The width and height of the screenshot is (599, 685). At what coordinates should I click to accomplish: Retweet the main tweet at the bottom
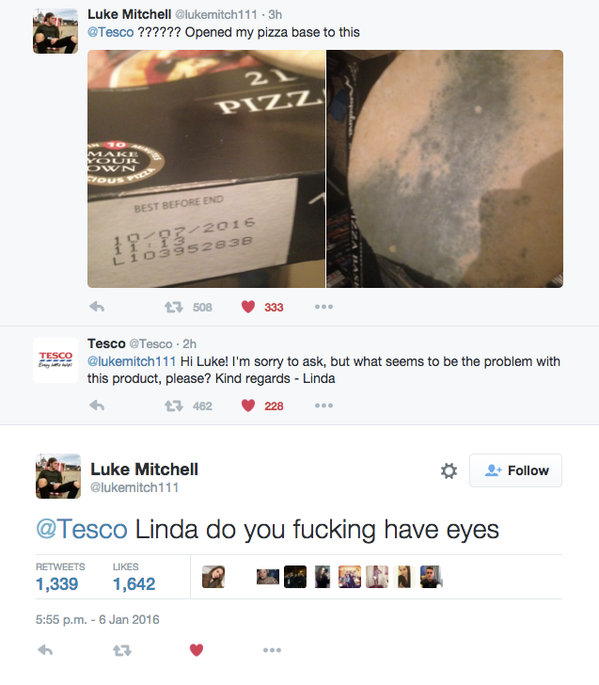[122, 651]
